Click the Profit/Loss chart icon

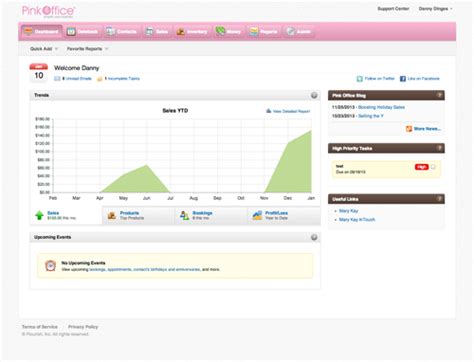click(257, 215)
